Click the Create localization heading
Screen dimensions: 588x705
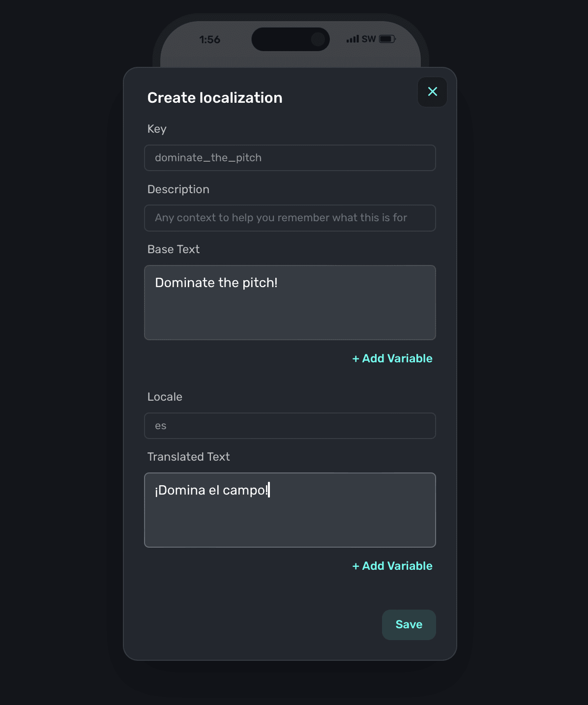[215, 98]
